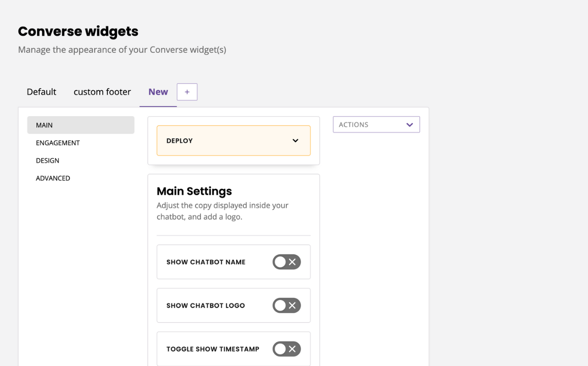Click the X icon on the timestamp toggle
Image resolution: width=588 pixels, height=366 pixels.
[293, 349]
